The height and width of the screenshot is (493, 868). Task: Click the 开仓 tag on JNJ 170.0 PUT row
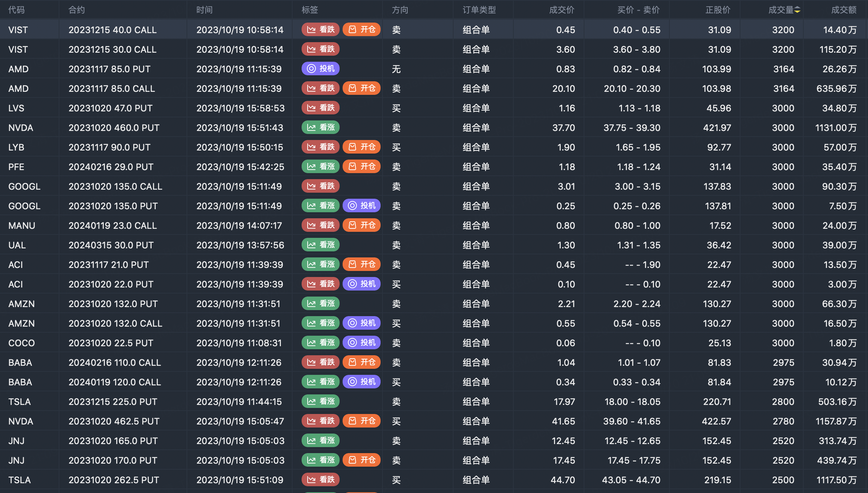coord(362,460)
